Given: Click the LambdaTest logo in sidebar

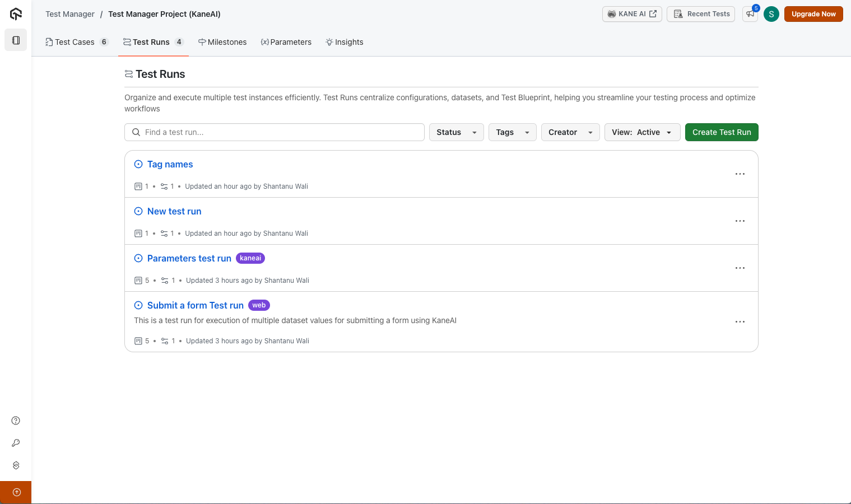Looking at the screenshot, I should point(16,14).
